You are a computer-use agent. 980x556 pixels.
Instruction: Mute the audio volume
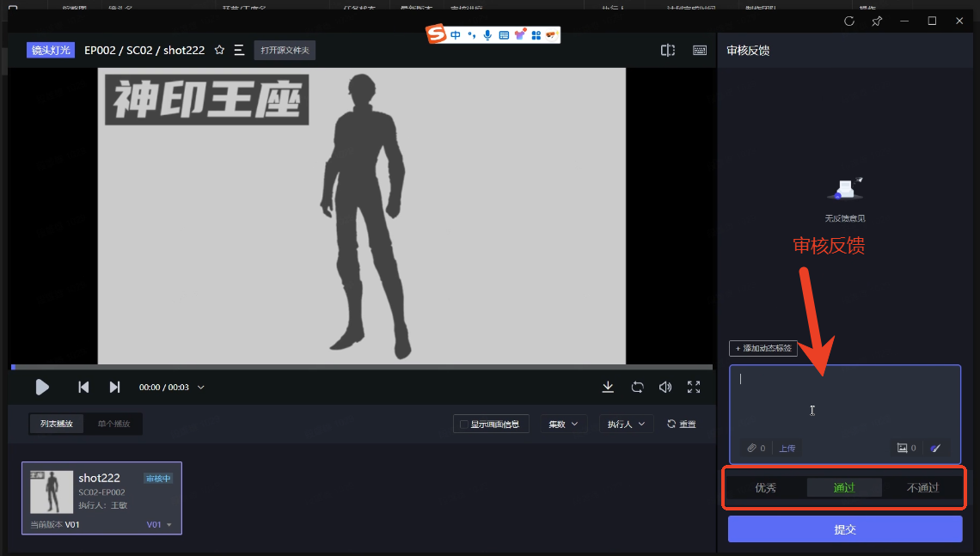point(665,388)
